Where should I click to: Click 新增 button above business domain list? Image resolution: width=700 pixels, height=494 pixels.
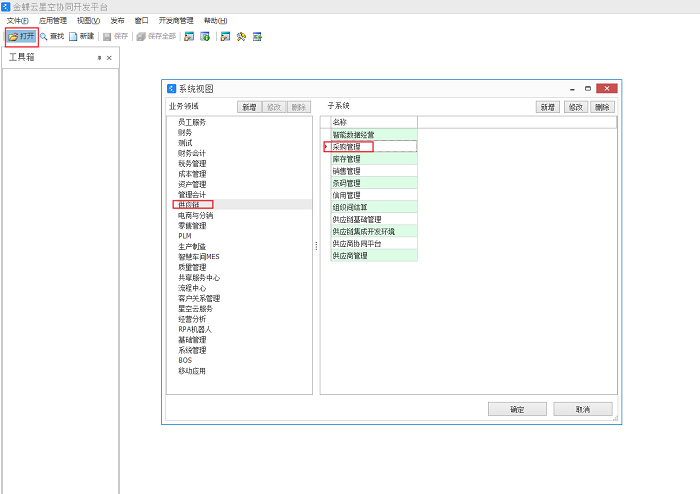[248, 107]
